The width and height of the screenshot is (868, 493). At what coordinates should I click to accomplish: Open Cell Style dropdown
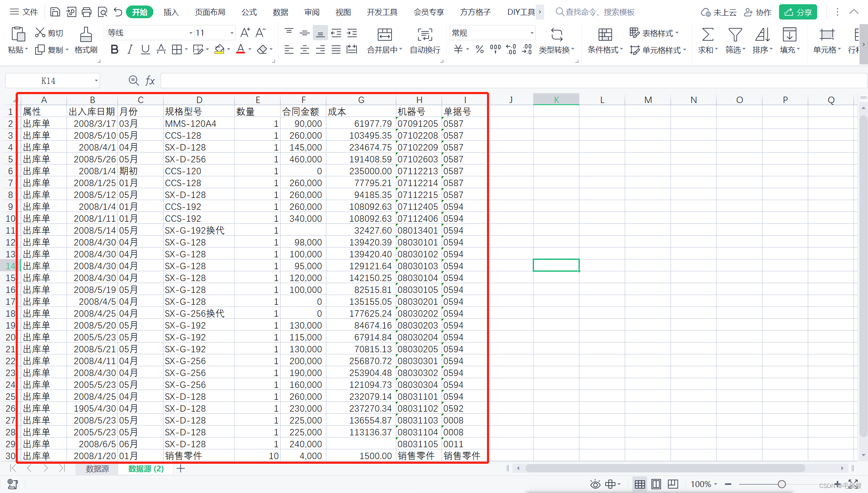pyautogui.click(x=658, y=50)
